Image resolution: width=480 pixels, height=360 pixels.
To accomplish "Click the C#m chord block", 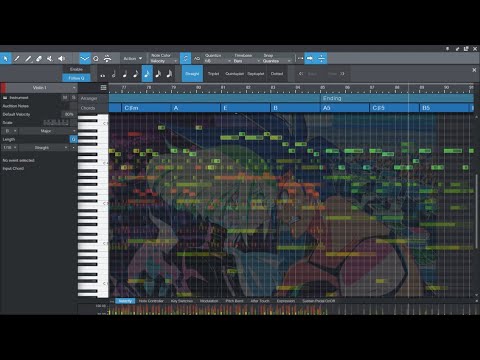I will (146, 108).
